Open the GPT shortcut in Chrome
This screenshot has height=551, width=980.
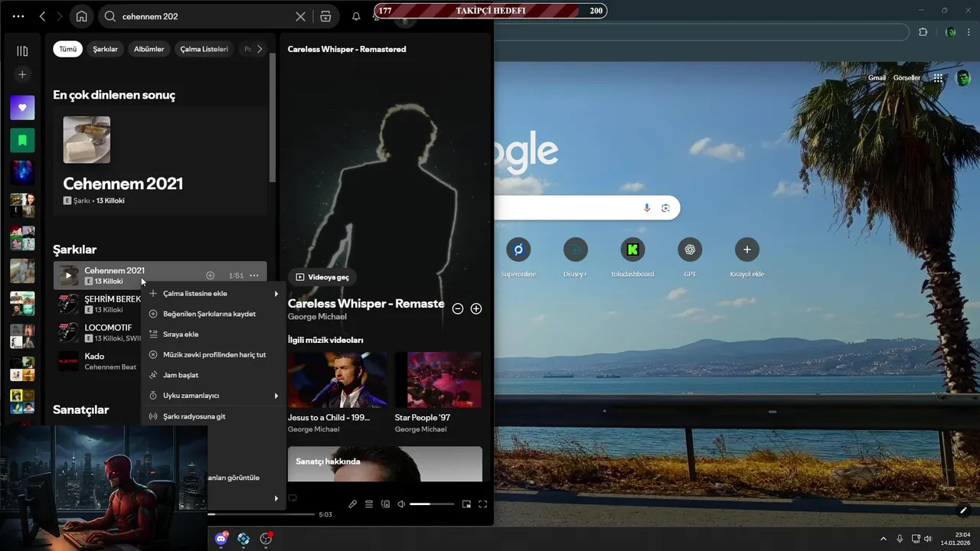(690, 258)
